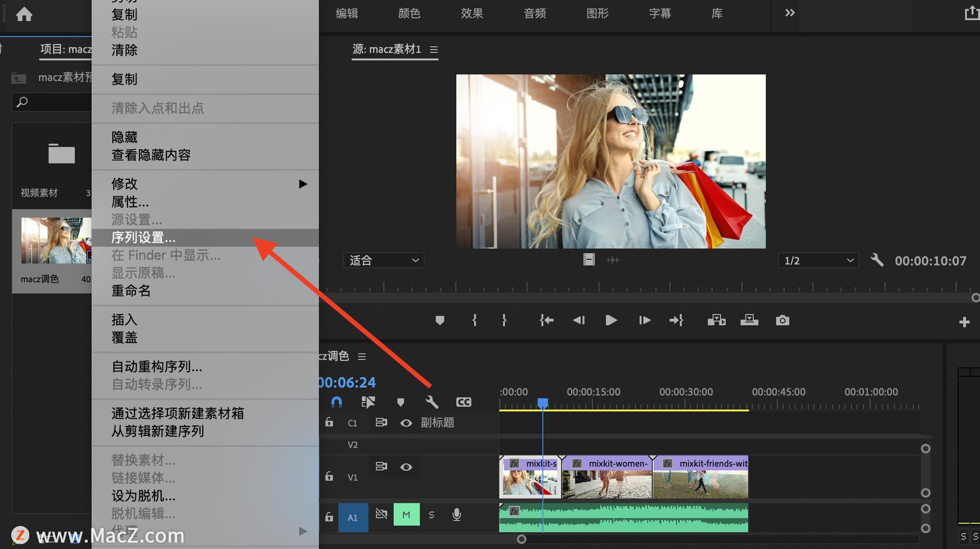Open the 适合 zoom level dropdown
Viewport: 980px width, 549px height.
383,260
